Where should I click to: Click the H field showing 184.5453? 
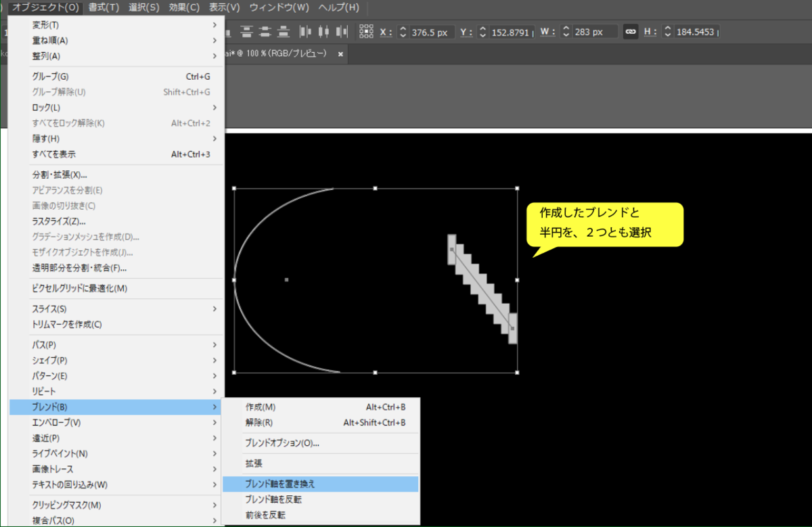click(x=696, y=32)
